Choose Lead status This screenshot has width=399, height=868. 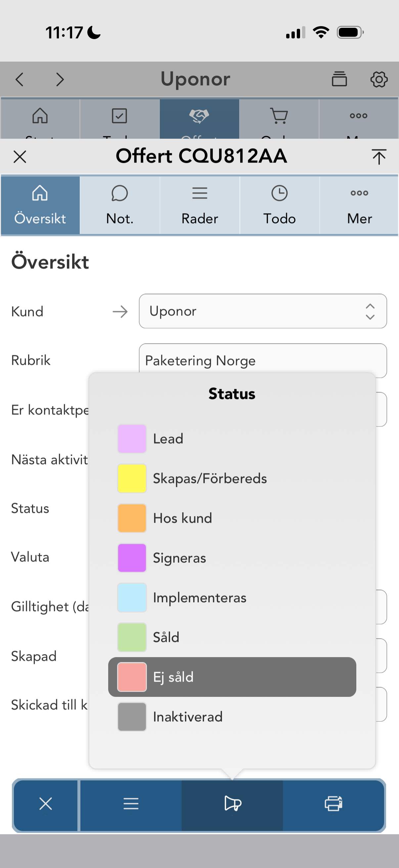point(232,439)
